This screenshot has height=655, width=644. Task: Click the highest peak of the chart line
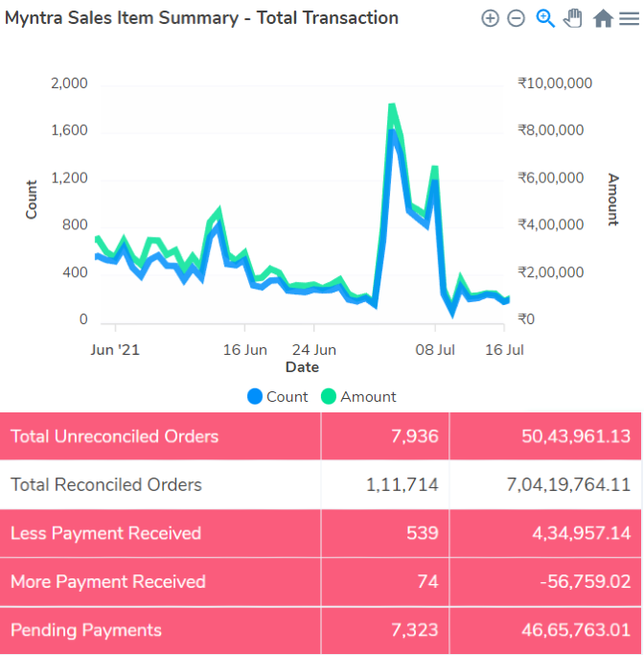[x=392, y=106]
